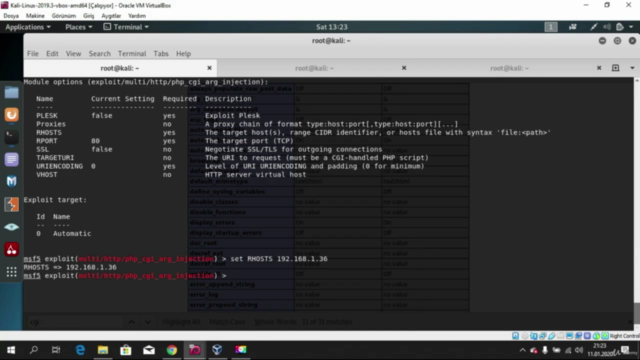Open the Giriş menu in VirtualBox
Image resolution: width=640 pixels, height=360 pixels.
click(x=89, y=16)
